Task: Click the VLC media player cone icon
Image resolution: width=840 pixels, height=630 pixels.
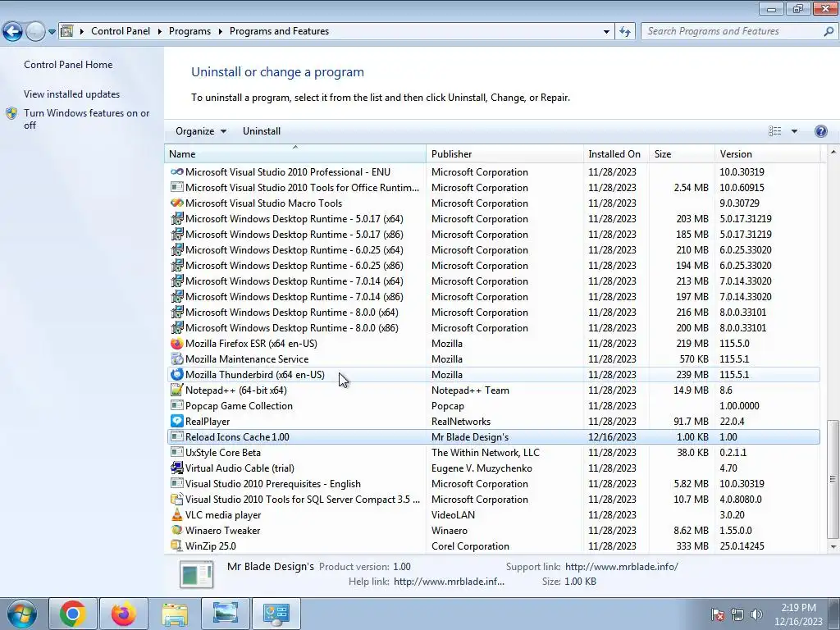Action: [177, 515]
